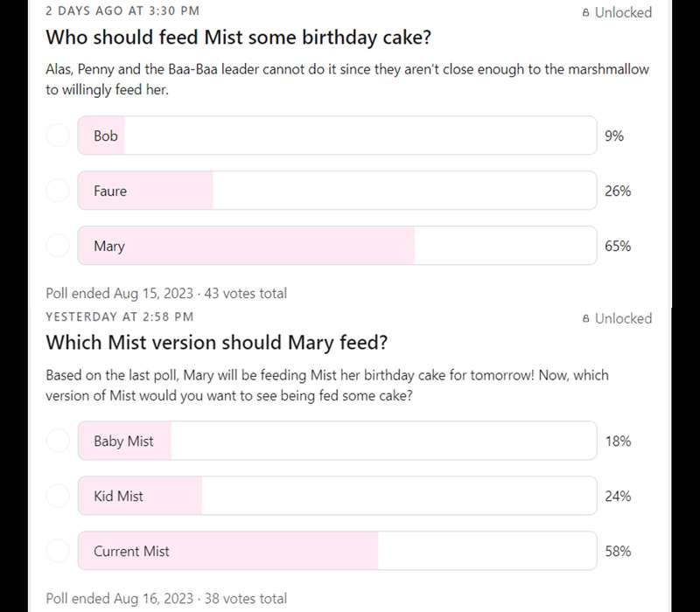This screenshot has width=700, height=612.
Task: Select the Mary radio button
Action: [58, 246]
